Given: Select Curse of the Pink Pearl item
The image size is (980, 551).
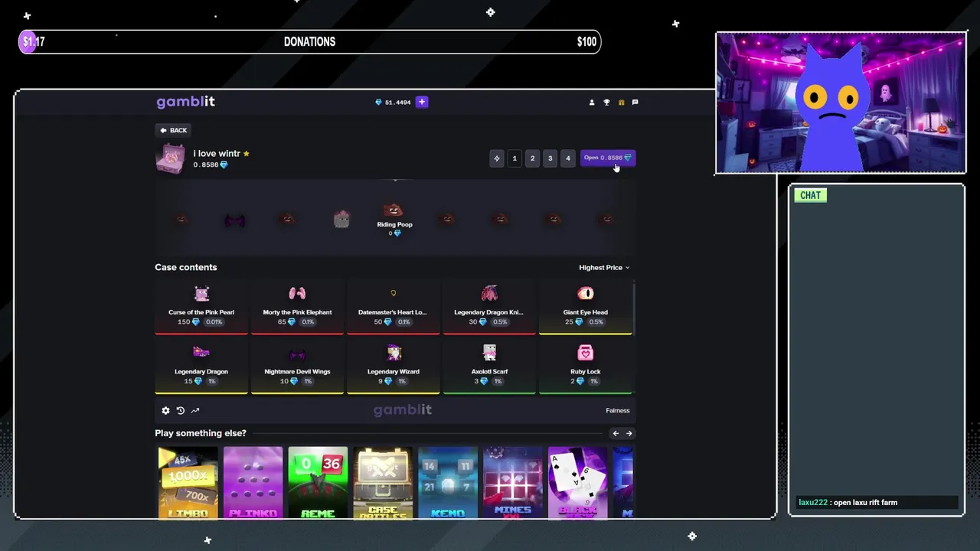Looking at the screenshot, I should tap(201, 307).
